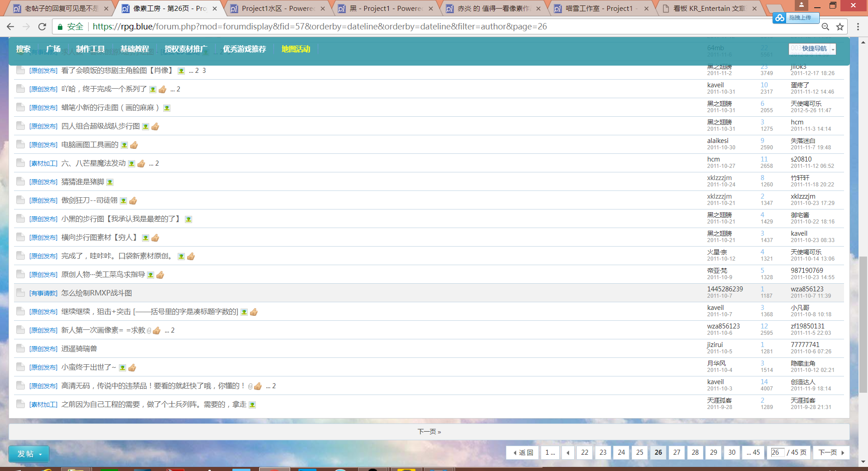Click image icon beside 小黑的步行图 thread
Screen dimensions: 868x471
click(189, 219)
